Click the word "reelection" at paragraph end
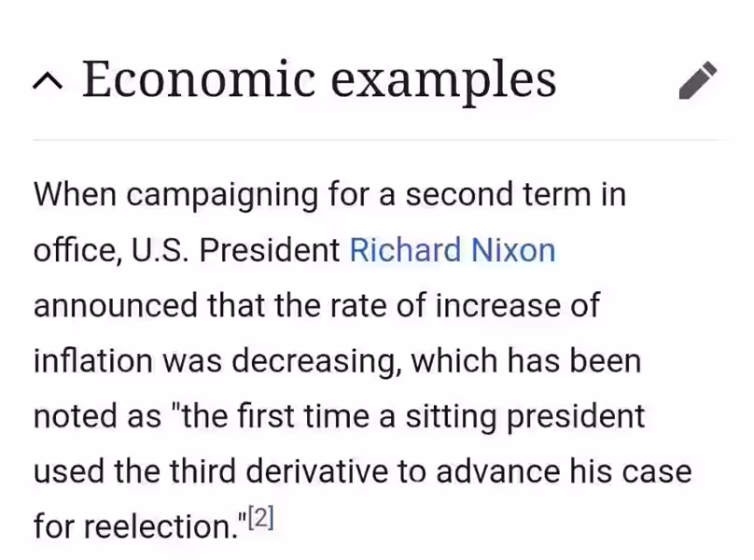754x560 pixels. 161,526
